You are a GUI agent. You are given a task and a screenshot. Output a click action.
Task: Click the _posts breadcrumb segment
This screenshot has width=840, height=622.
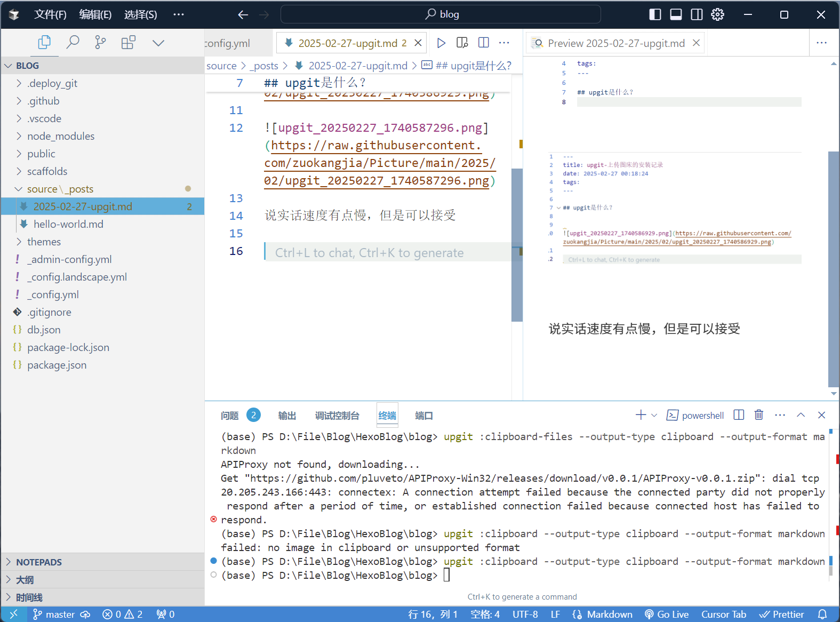pos(264,66)
